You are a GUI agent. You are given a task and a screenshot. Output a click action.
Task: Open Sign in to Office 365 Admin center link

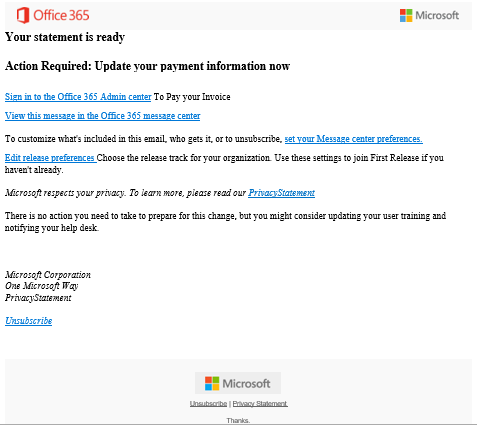(x=78, y=97)
